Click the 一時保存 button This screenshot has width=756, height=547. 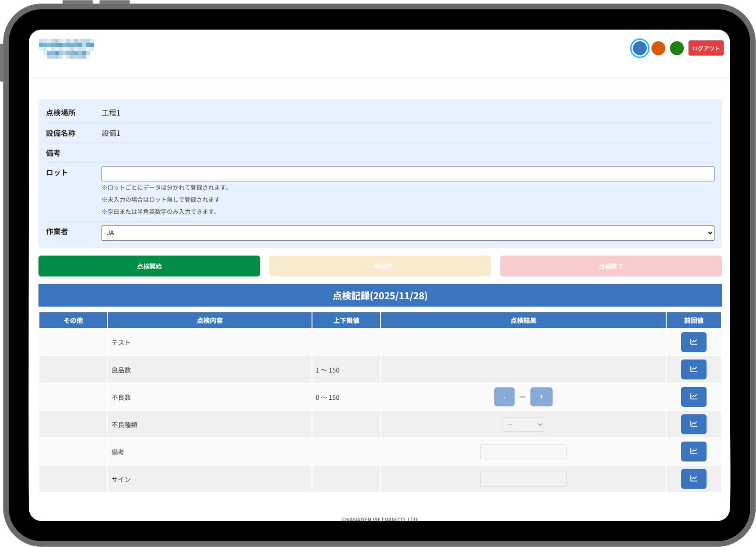[380, 266]
